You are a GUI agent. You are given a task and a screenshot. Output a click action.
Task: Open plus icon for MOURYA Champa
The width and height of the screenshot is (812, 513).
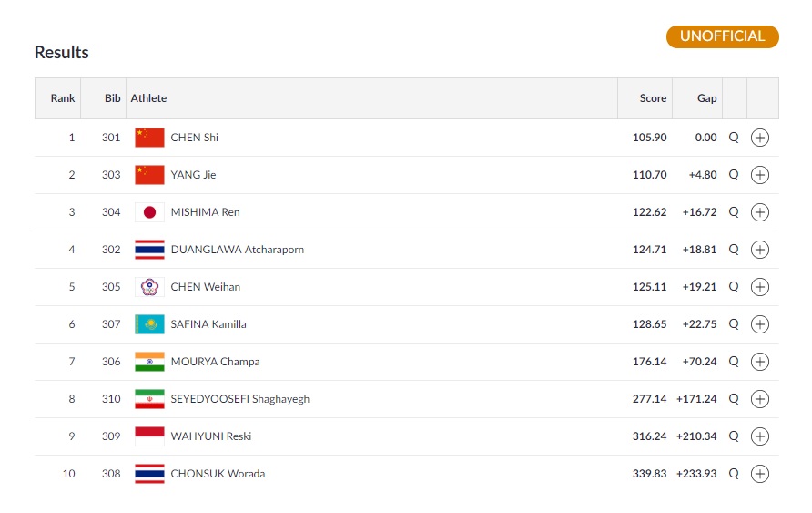click(760, 361)
